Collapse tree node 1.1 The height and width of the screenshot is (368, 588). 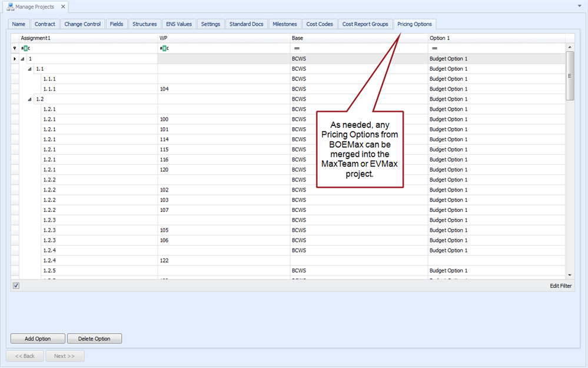tap(29, 69)
